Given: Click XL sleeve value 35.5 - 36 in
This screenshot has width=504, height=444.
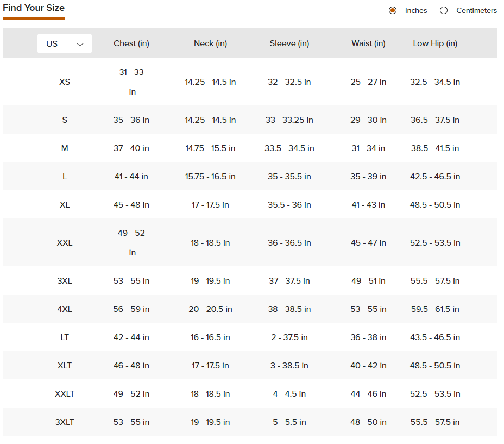Looking at the screenshot, I should 289,205.
